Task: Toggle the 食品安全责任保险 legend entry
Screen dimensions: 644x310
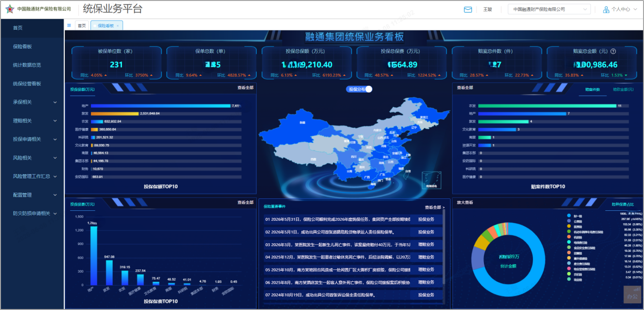Action: 580,248
